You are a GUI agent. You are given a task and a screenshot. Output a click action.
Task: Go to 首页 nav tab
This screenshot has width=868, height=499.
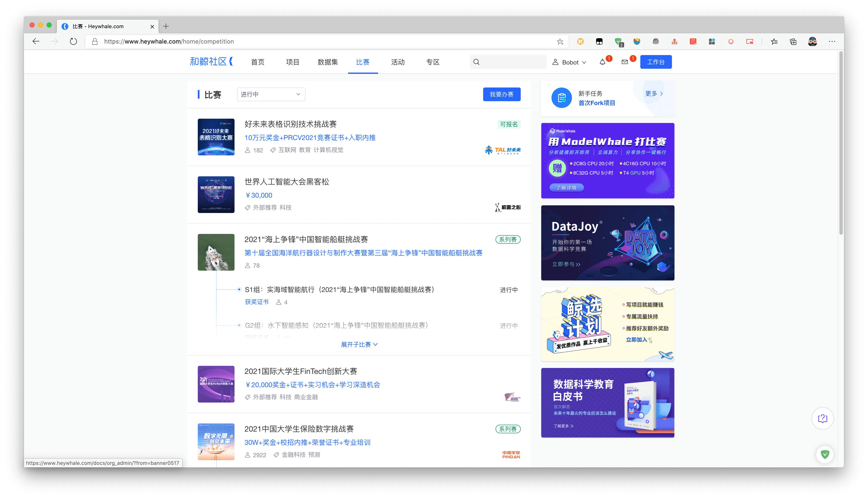(258, 62)
